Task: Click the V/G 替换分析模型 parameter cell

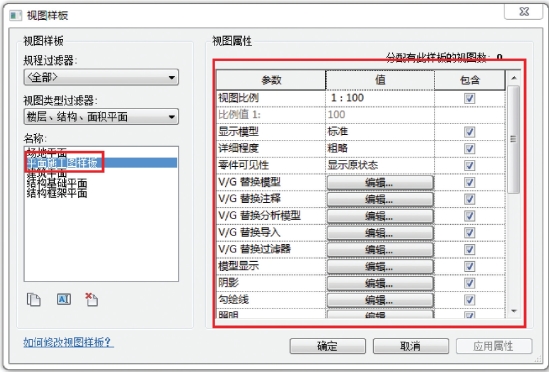Action: (x=271, y=216)
